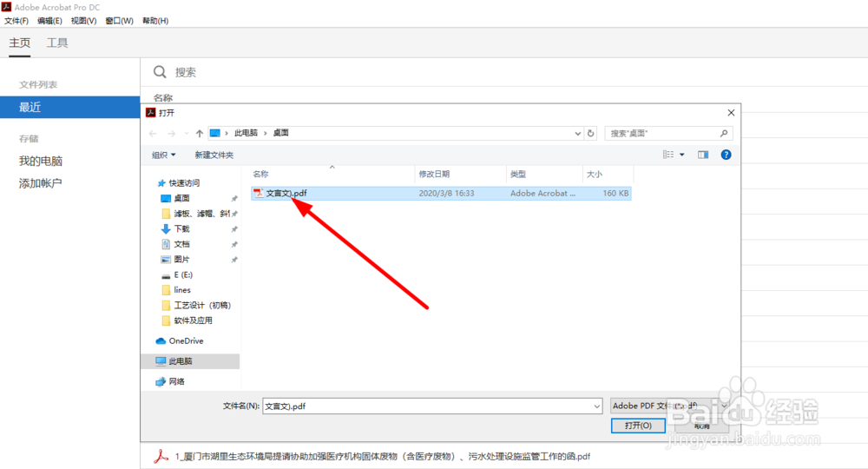Toggle the preview pane icon
Image resolution: width=868 pixels, height=469 pixels.
pyautogui.click(x=703, y=155)
